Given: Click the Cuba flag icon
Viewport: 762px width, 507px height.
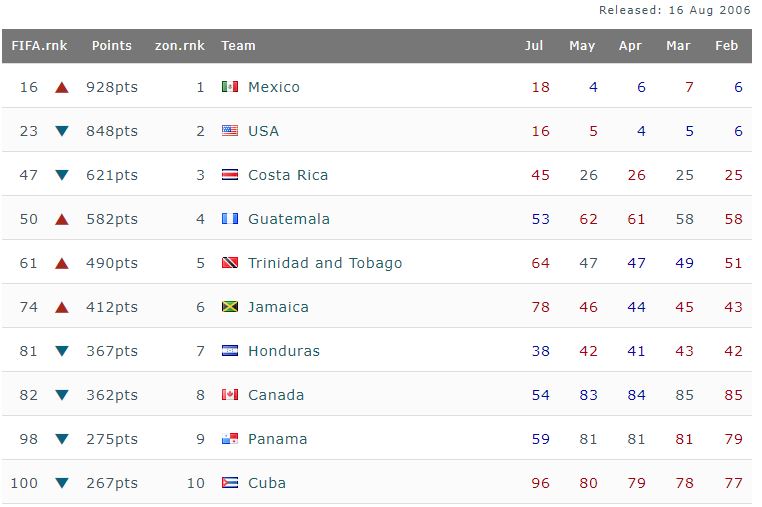Looking at the screenshot, I should 230,483.
